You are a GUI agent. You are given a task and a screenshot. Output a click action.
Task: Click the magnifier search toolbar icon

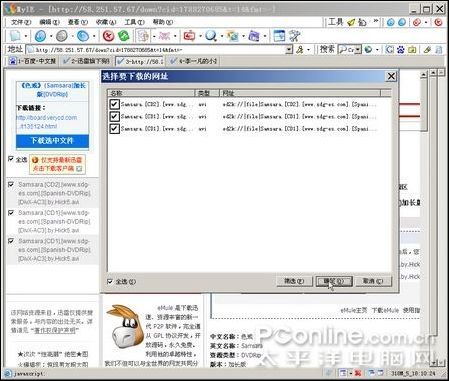coord(211,36)
